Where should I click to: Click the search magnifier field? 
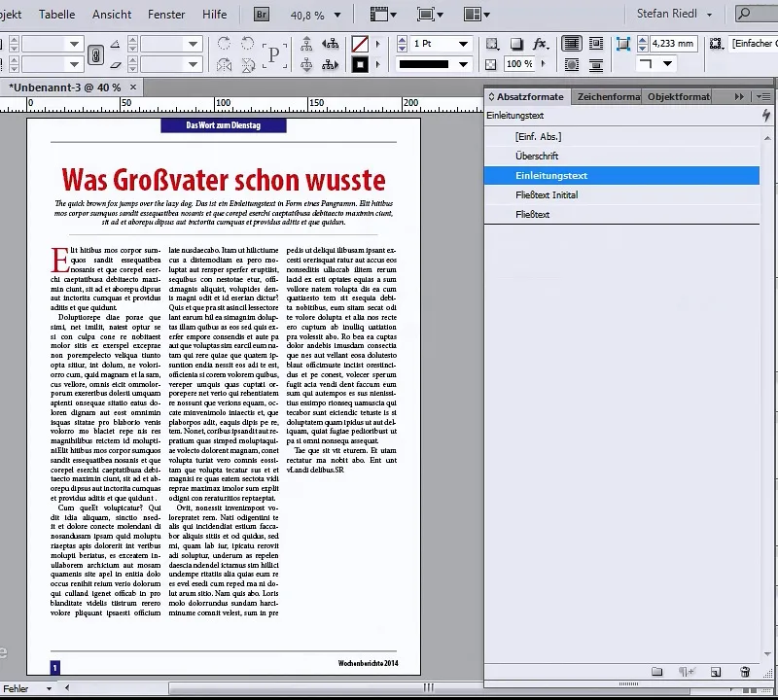click(756, 14)
